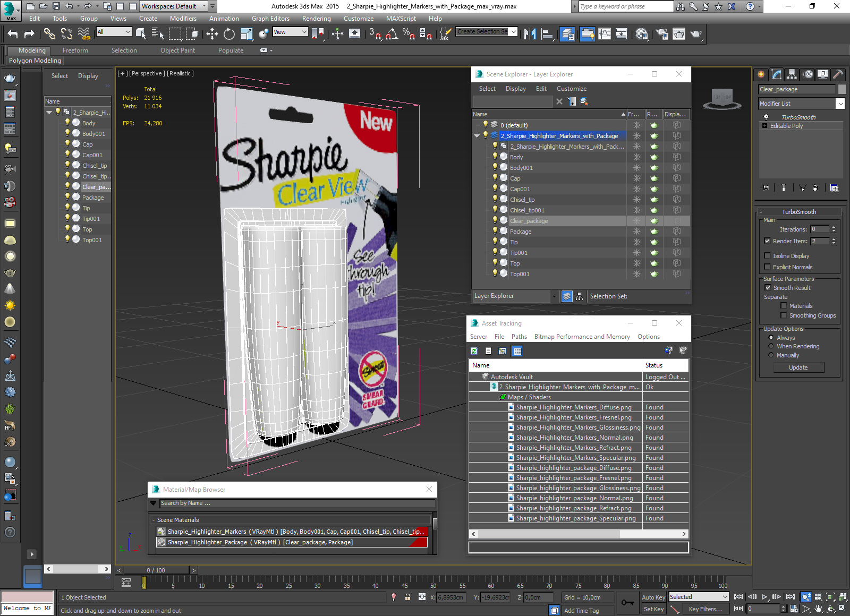Toggle the Render Iters checkbox

pos(767,241)
